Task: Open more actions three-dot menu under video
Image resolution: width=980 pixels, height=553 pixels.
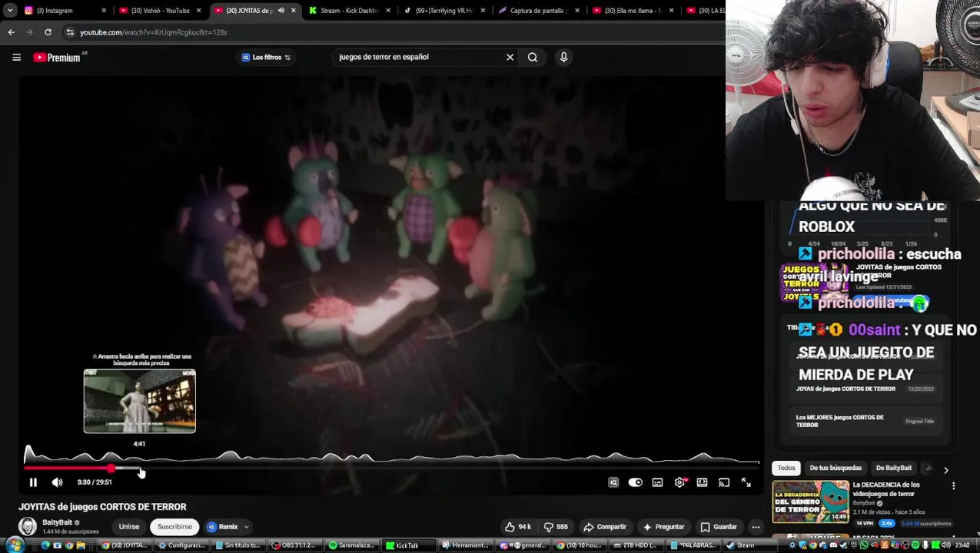Action: [756, 527]
